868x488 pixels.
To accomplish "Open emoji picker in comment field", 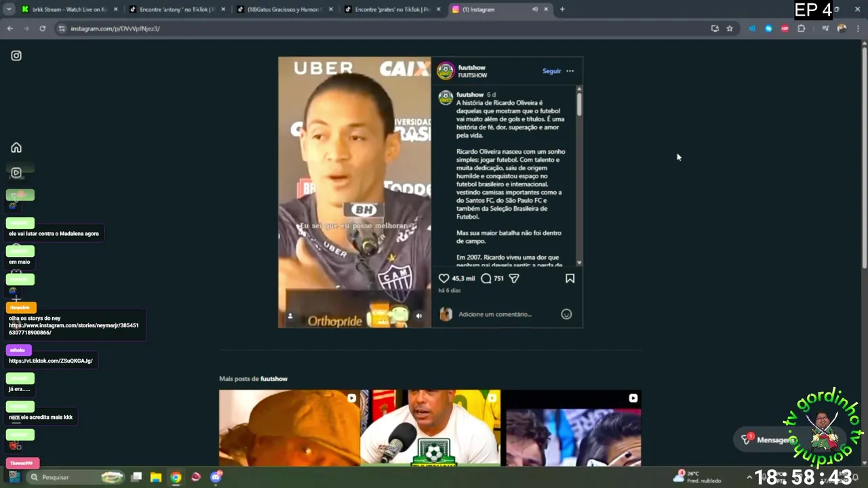I will (566, 314).
